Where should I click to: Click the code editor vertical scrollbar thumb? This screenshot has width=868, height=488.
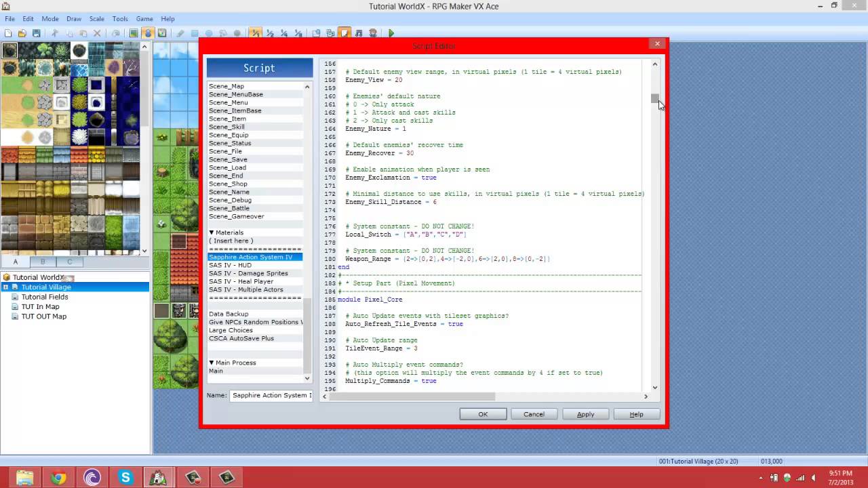[655, 99]
